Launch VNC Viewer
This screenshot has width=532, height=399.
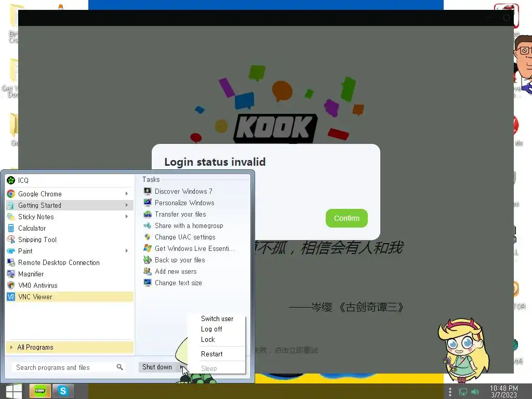(x=70, y=297)
